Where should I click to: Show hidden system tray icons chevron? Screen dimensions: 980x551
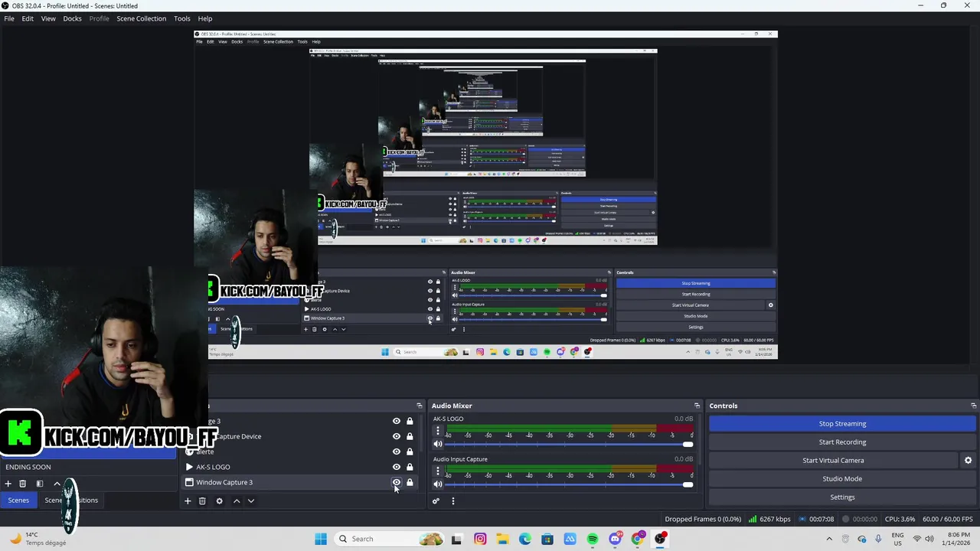(x=829, y=539)
